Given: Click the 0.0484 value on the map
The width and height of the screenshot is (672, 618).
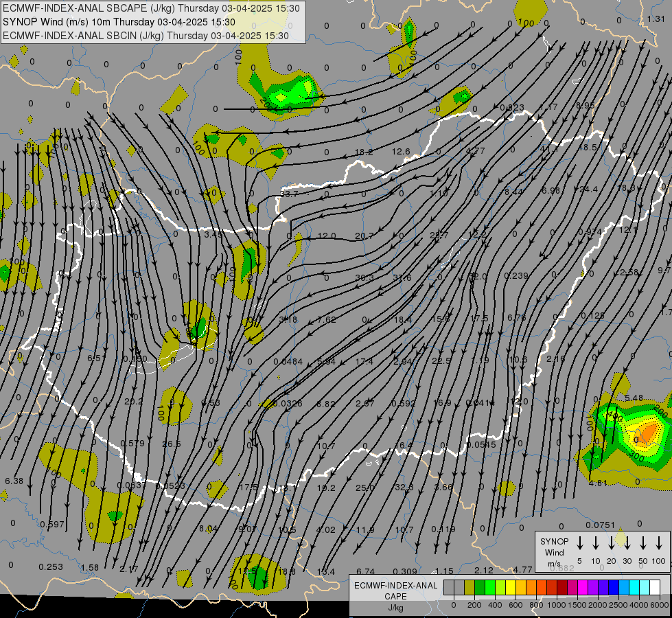Looking at the screenshot, I should tap(288, 362).
